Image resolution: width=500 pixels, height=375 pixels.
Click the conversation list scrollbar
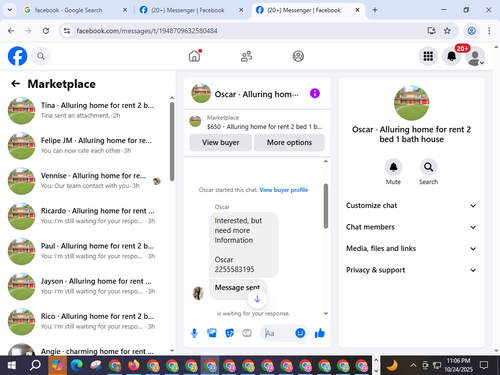click(172, 142)
